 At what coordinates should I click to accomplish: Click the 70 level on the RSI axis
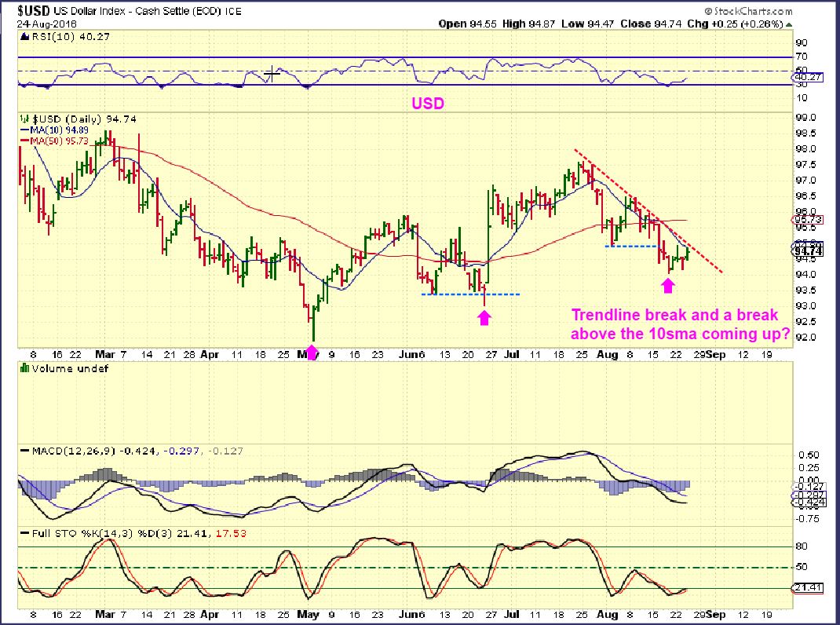pyautogui.click(x=802, y=57)
